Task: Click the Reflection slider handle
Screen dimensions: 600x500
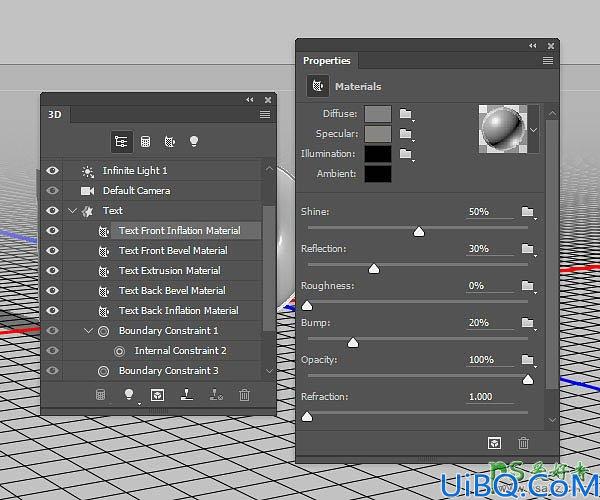Action: [x=374, y=269]
